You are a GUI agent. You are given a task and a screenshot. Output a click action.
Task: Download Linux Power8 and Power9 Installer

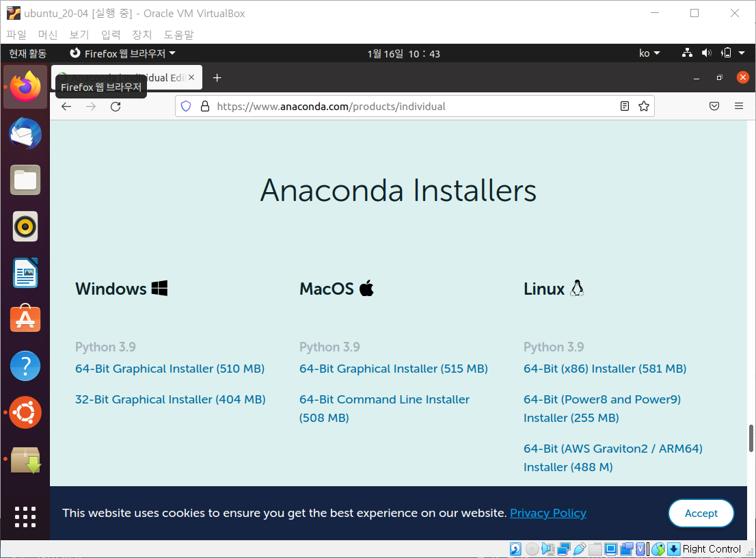602,408
